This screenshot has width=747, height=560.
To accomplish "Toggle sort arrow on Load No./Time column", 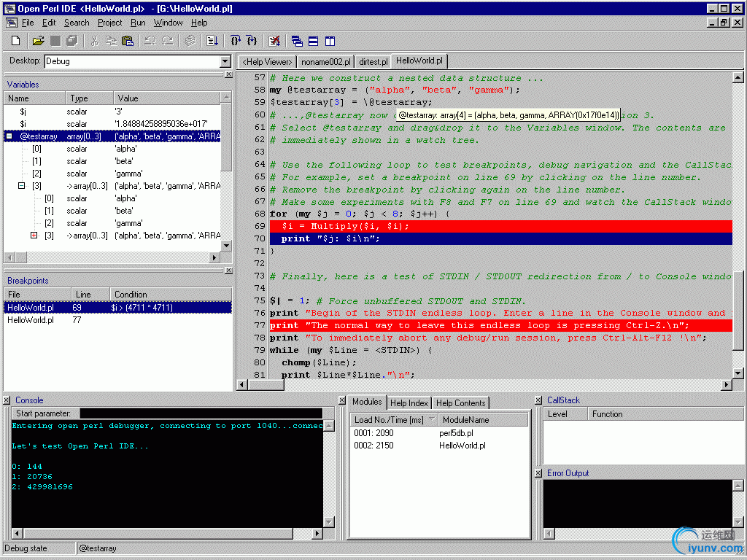I will [432, 419].
